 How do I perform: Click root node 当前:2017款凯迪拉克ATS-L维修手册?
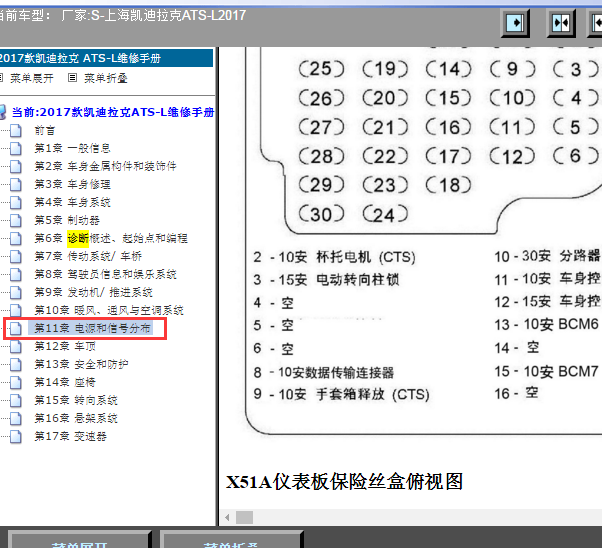click(113, 112)
